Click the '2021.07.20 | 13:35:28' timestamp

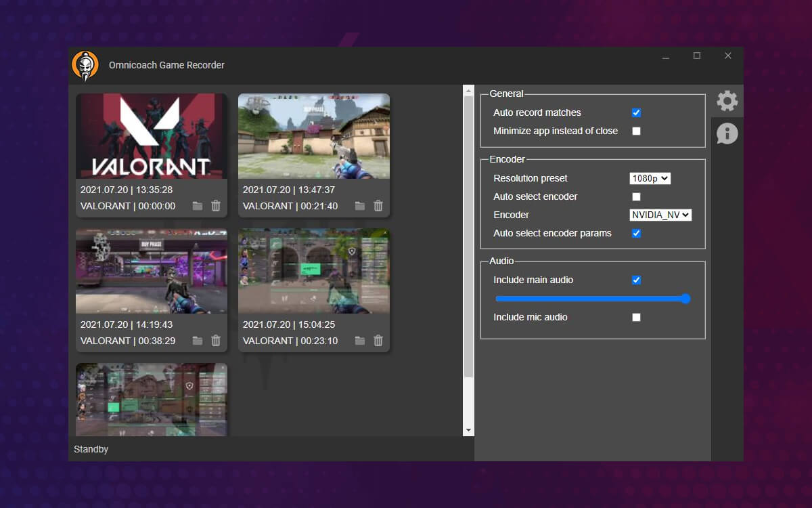point(127,190)
